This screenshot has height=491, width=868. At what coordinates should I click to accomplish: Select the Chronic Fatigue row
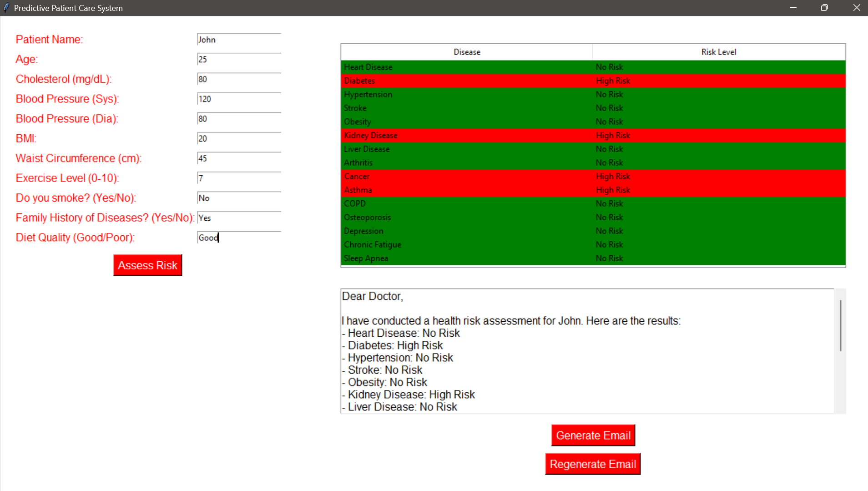(x=593, y=244)
